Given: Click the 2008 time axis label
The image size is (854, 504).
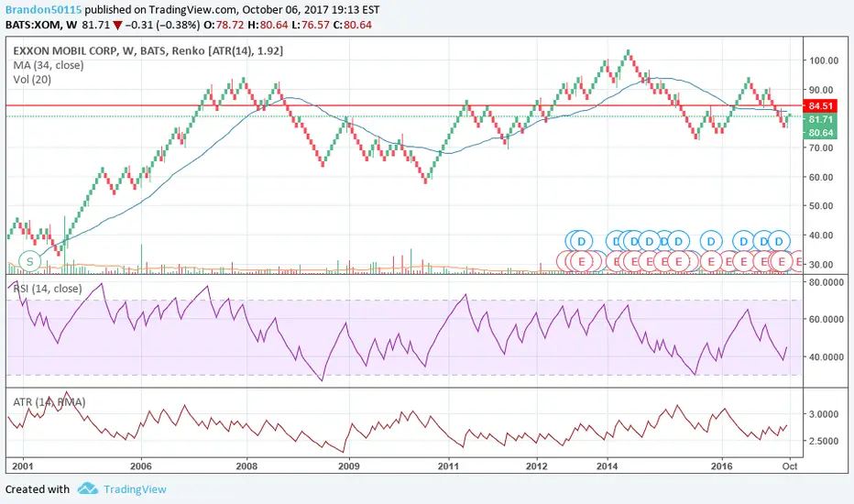Looking at the screenshot, I should (x=246, y=466).
